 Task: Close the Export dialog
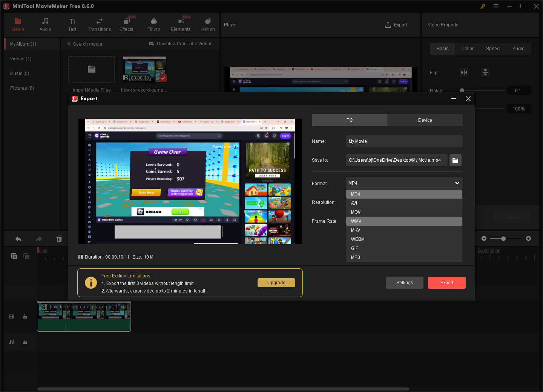[468, 99]
